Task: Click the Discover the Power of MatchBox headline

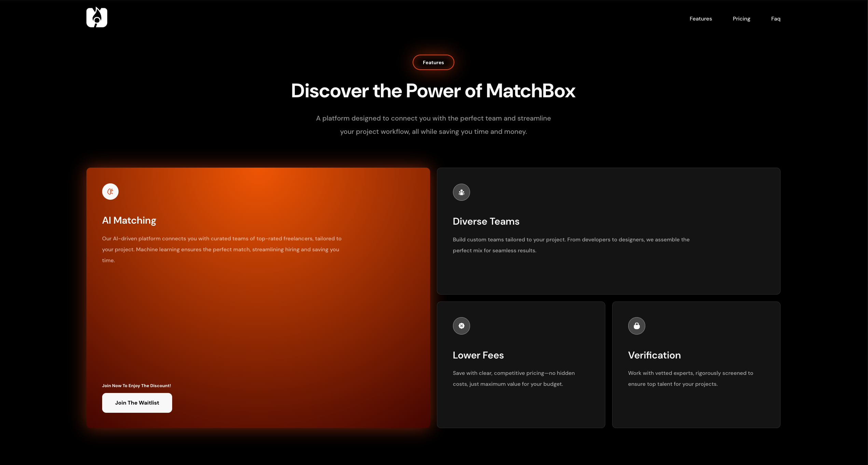Action: (433, 91)
